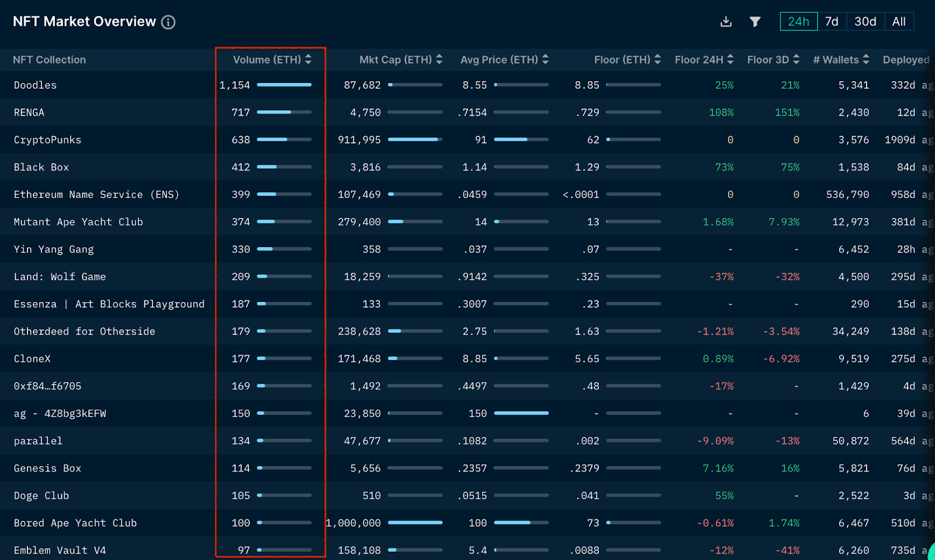Viewport: 935px width, 560px height.
Task: Select CryptoPunks market cap 911,995
Action: 359,140
